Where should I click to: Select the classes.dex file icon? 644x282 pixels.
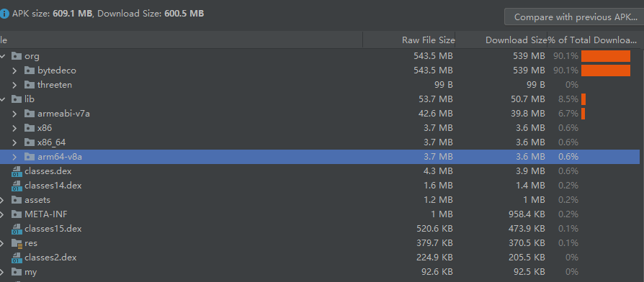(x=17, y=171)
